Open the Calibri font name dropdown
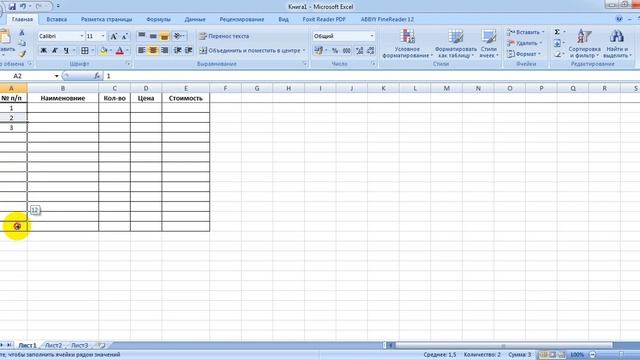 [x=82, y=36]
